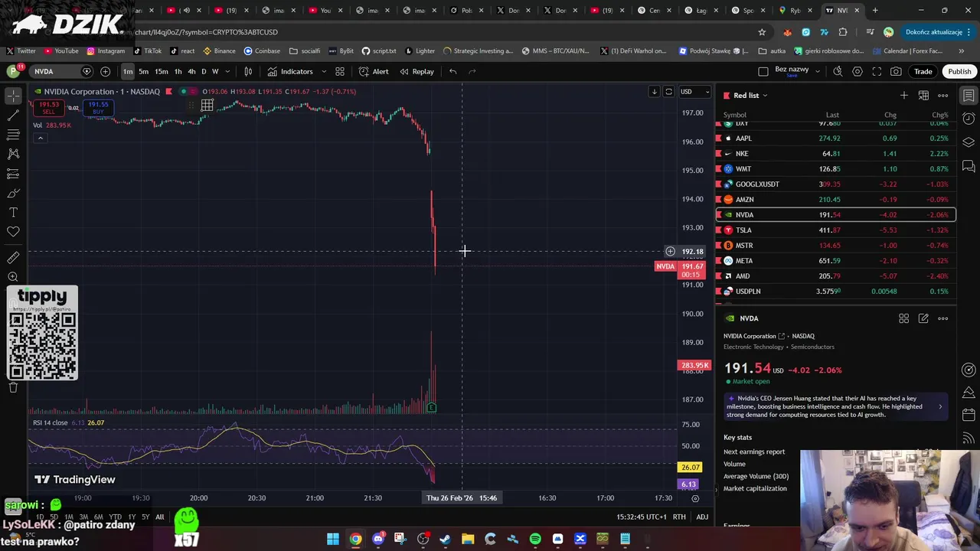
Task: Switch to the 15m timeframe
Action: (162, 71)
